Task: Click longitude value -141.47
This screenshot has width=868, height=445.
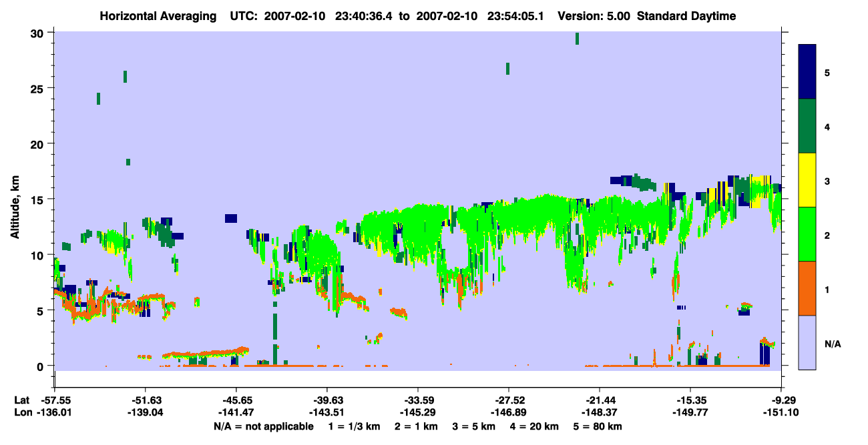Action: click(236, 413)
